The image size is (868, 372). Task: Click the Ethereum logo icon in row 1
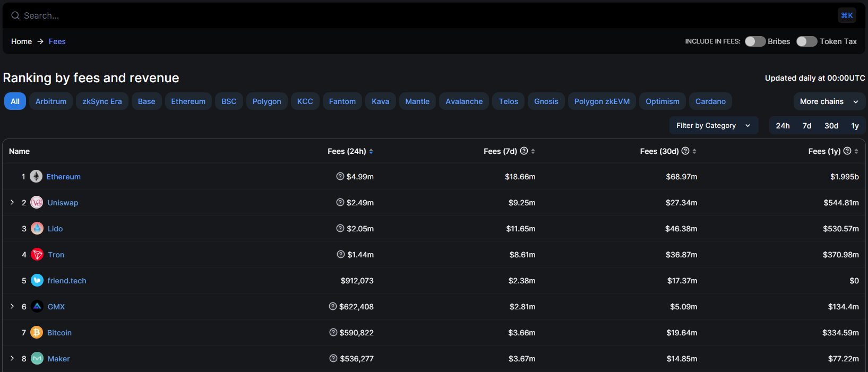[x=36, y=176]
